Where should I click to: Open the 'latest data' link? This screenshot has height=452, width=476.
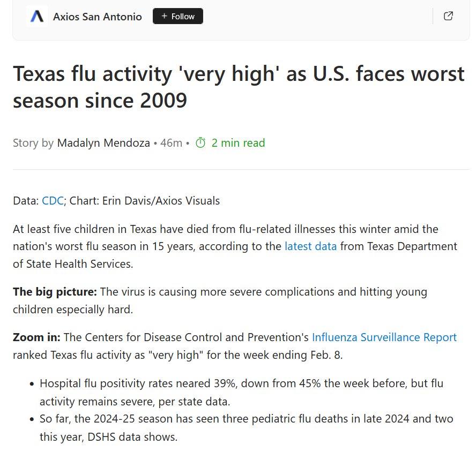click(310, 246)
